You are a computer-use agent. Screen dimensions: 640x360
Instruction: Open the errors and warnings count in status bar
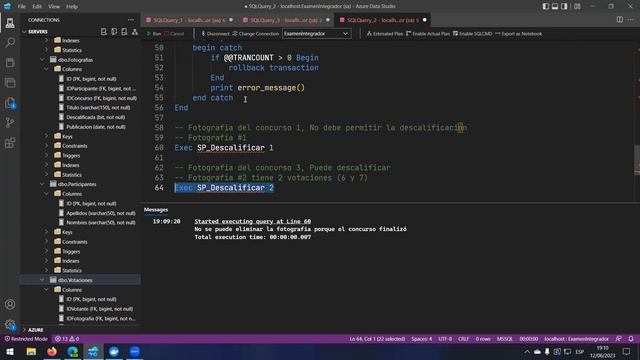(x=67, y=339)
